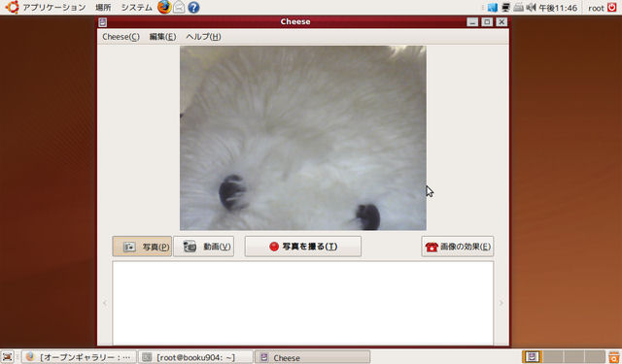Open the 編集(E) menu

click(x=162, y=37)
